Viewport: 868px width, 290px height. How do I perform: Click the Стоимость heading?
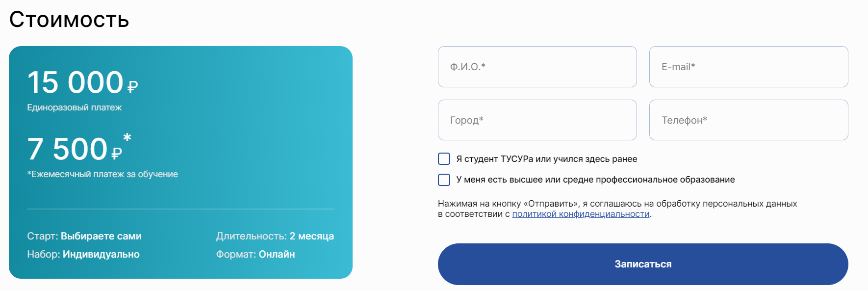69,20
